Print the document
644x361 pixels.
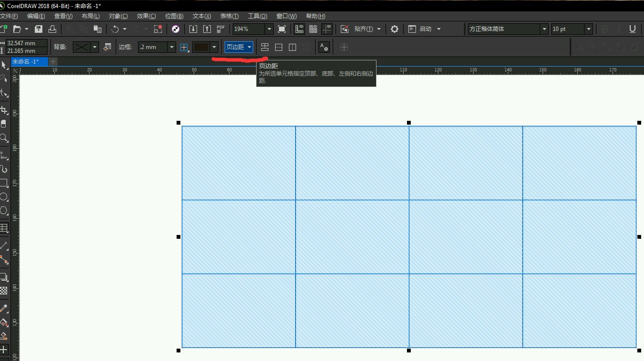52,29
